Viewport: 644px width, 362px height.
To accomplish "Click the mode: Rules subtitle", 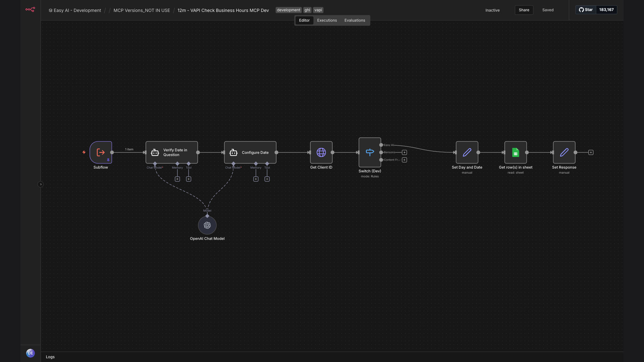I will (x=370, y=176).
